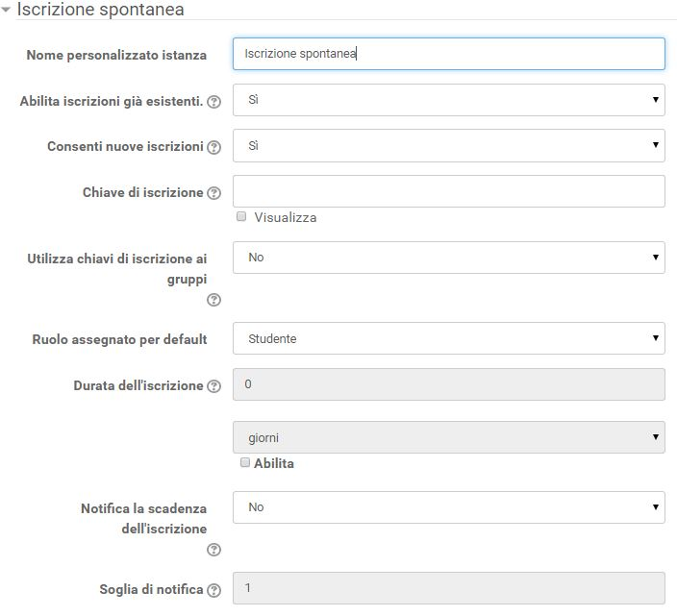The height and width of the screenshot is (616, 677).
Task: Enable the Abilita checkbox for enrolment duration
Action: (x=245, y=462)
